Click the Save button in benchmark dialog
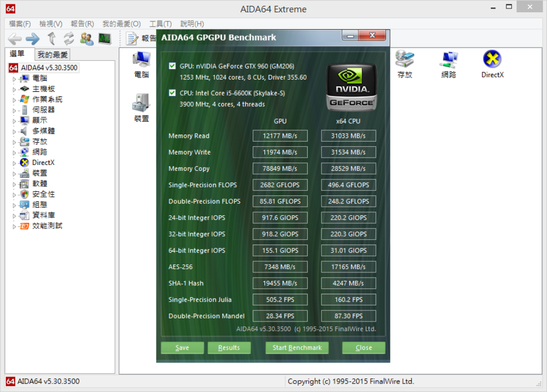The height and width of the screenshot is (392, 547). pos(182,348)
